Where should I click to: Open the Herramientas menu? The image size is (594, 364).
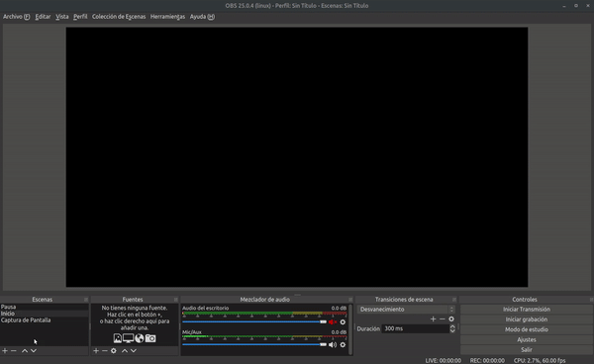tap(167, 17)
